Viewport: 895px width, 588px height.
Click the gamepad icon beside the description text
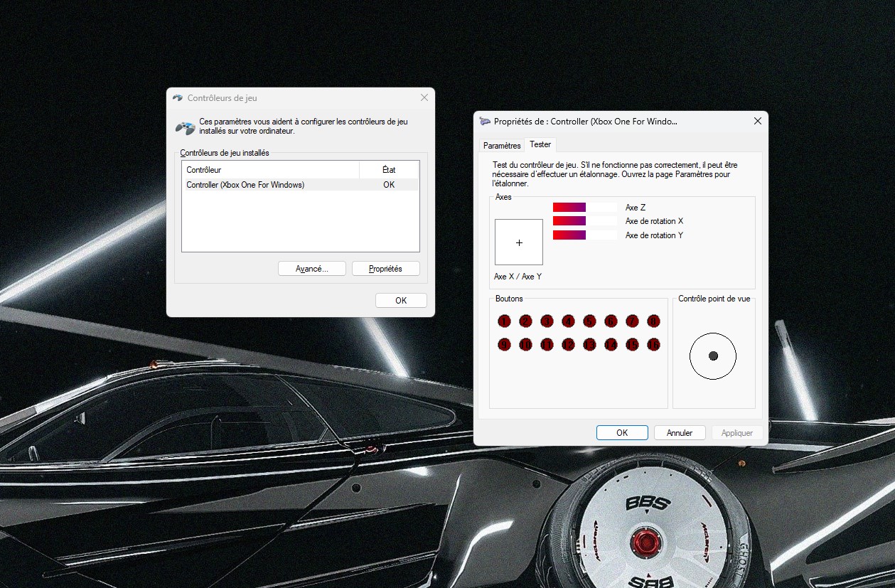pyautogui.click(x=185, y=128)
